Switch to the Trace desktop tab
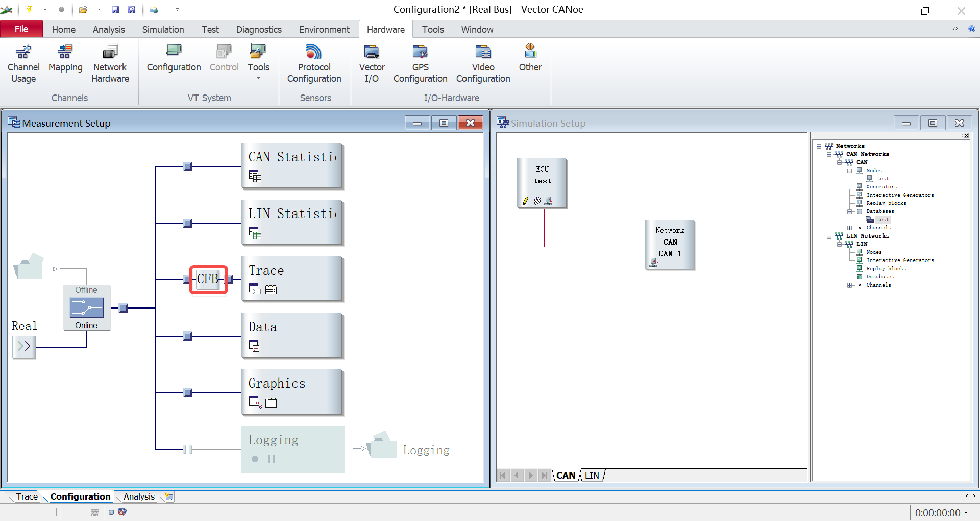The image size is (980, 521). click(27, 496)
